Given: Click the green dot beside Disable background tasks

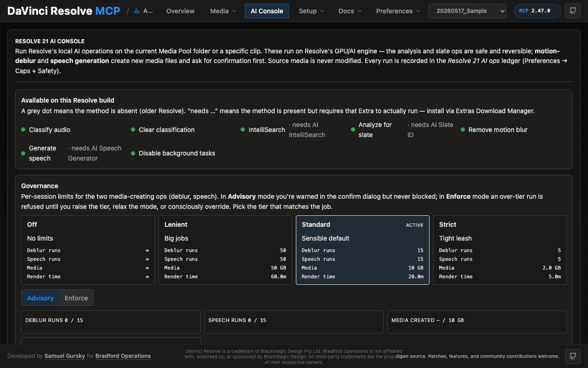Looking at the screenshot, I should tap(133, 153).
